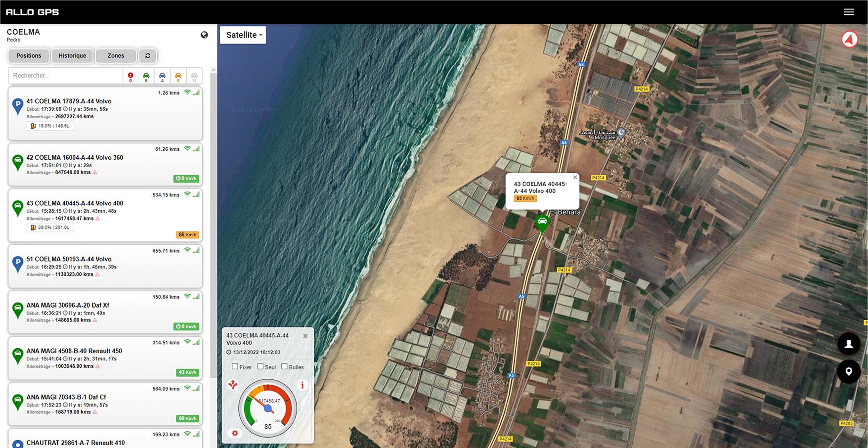868x448 pixels.
Task: Click the map location pin button
Action: tap(849, 371)
